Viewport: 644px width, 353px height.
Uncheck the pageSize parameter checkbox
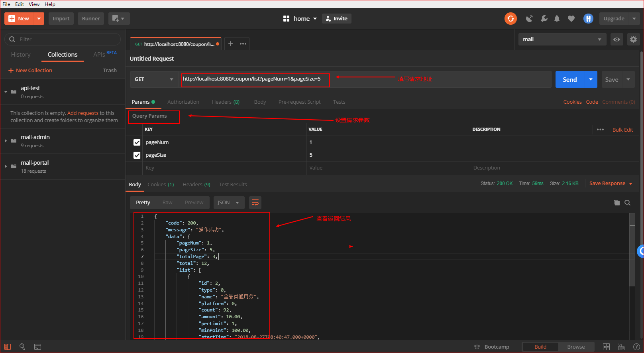click(137, 155)
